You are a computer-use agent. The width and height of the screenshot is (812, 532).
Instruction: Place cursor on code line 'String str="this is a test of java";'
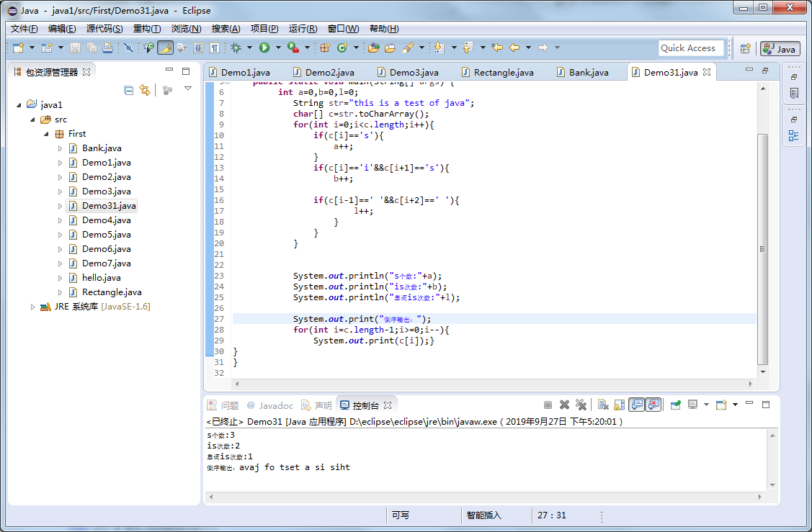[x=383, y=103]
